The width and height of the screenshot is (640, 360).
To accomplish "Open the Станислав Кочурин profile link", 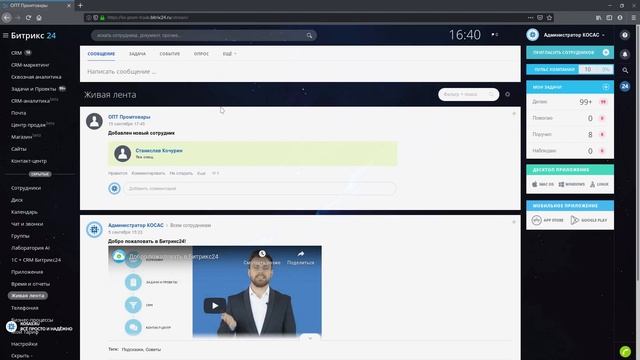I will click(159, 150).
